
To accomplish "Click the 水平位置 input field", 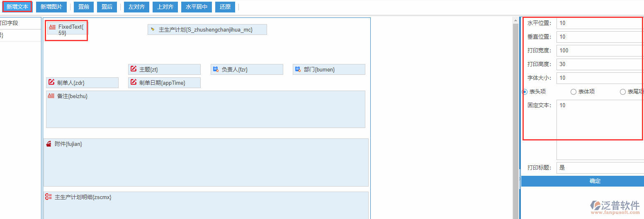I will 600,23.
